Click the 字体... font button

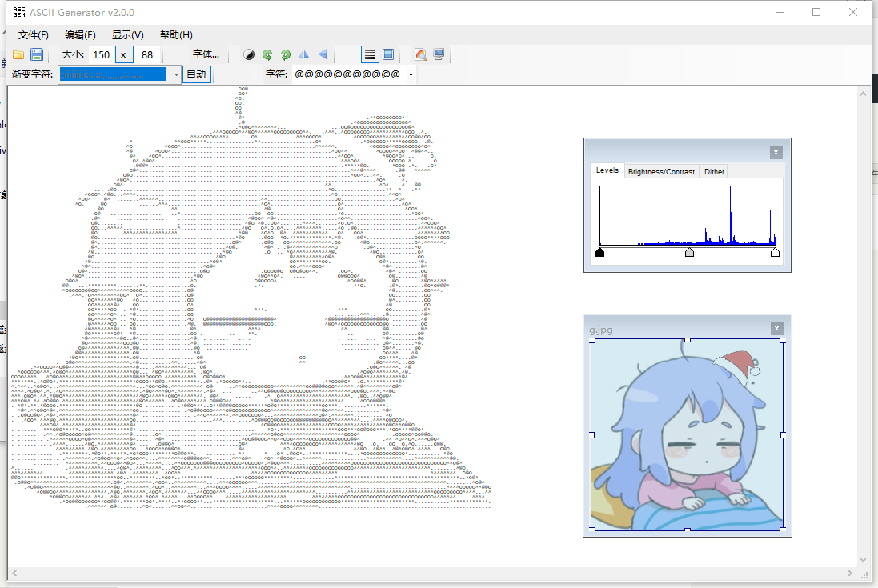pyautogui.click(x=206, y=54)
